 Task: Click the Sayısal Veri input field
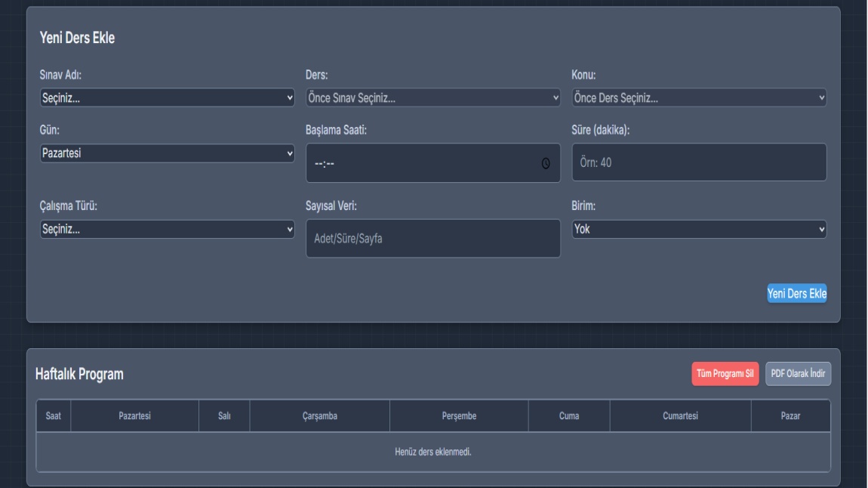pyautogui.click(x=433, y=239)
